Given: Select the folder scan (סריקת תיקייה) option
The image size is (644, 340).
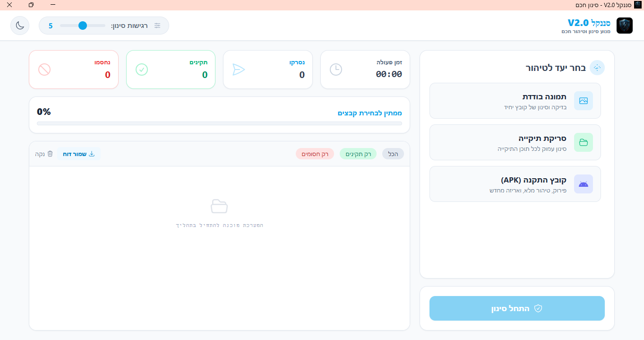Looking at the screenshot, I should click(x=515, y=142).
